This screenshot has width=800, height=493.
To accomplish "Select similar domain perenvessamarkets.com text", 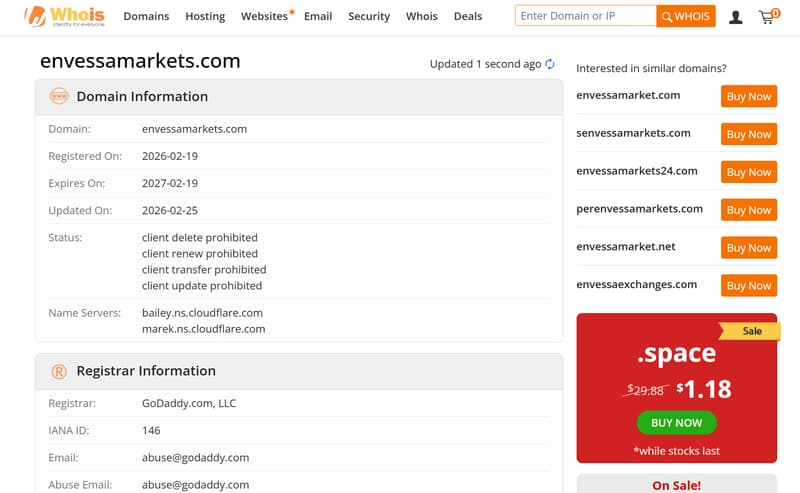I will pyautogui.click(x=639, y=209).
